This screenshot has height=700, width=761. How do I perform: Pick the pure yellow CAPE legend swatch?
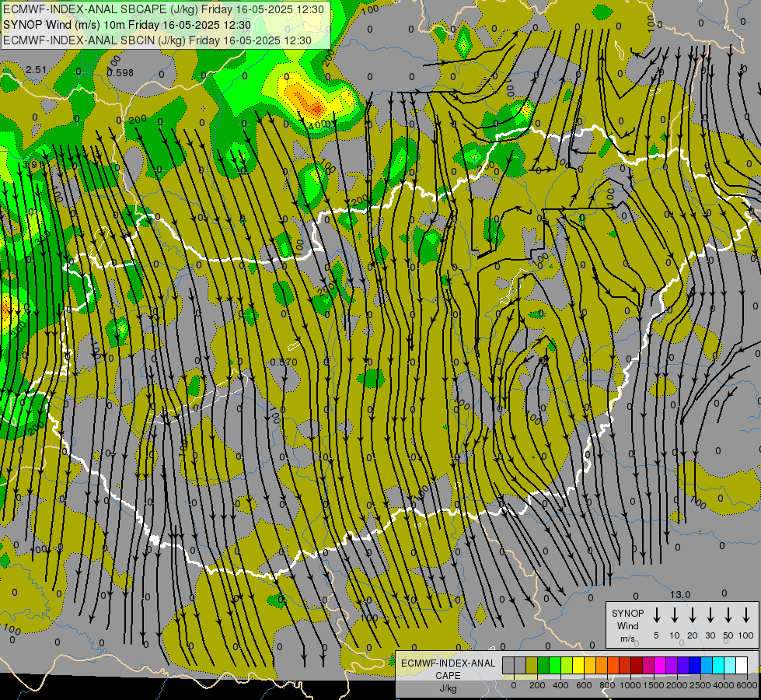[578, 666]
